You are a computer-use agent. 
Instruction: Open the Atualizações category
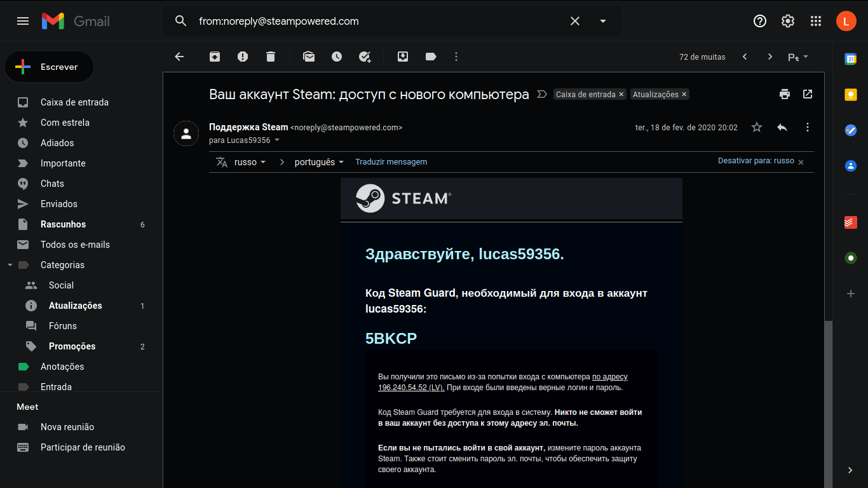(76, 306)
